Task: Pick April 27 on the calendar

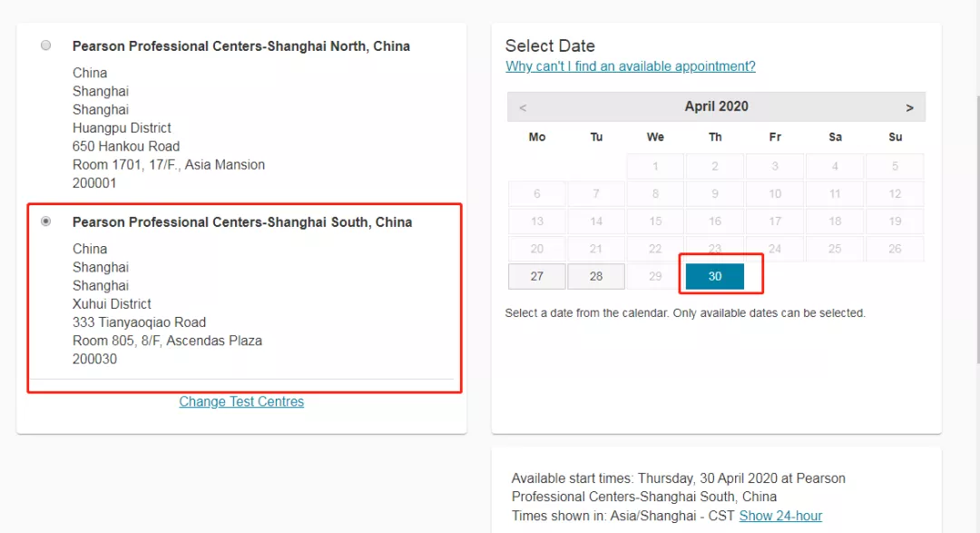Action: point(537,276)
